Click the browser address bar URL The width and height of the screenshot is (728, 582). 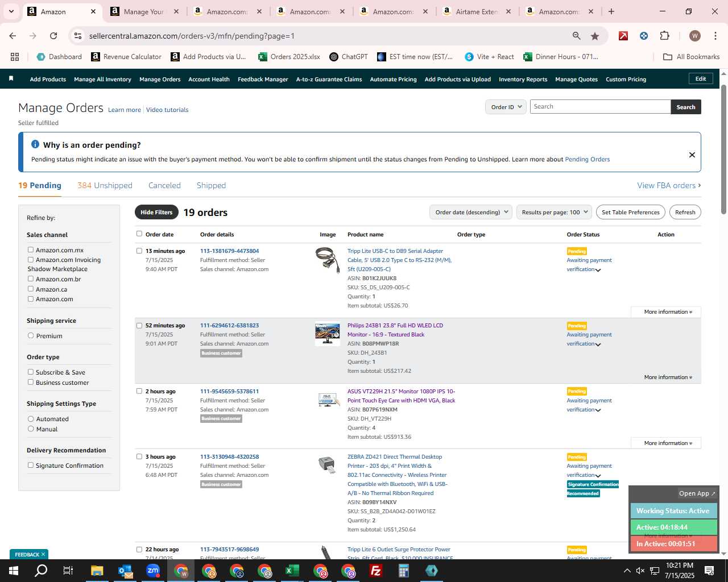(192, 36)
